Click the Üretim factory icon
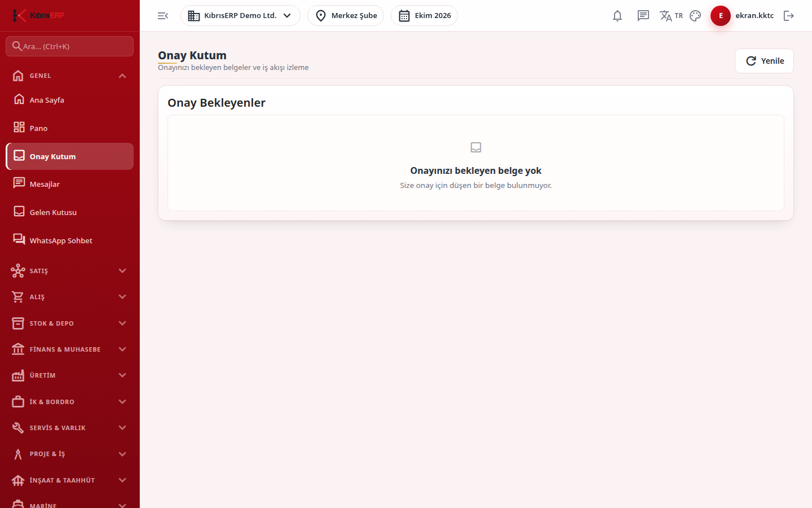Viewport: 812px width, 508px height. [18, 375]
